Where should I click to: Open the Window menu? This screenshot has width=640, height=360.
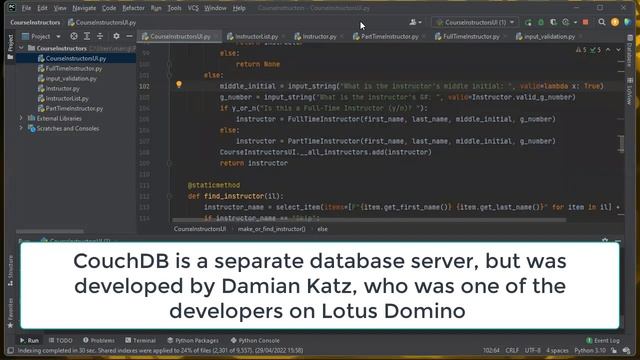click(x=215, y=8)
